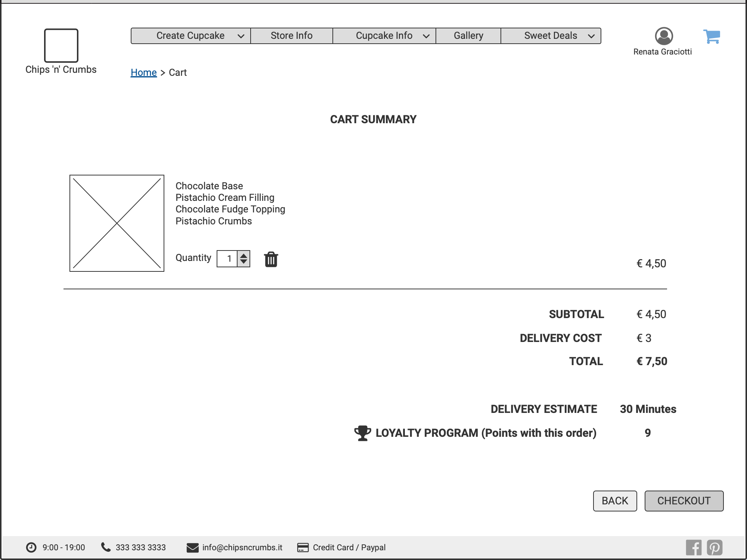Increase quantity with up stepper arrow
The height and width of the screenshot is (560, 747).
pos(244,255)
